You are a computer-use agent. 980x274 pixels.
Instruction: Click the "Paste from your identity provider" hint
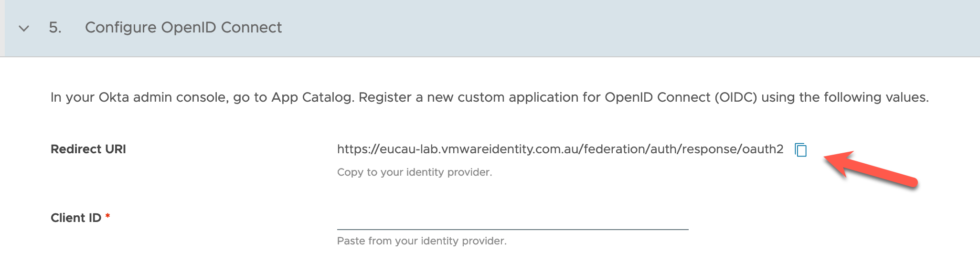(421, 241)
